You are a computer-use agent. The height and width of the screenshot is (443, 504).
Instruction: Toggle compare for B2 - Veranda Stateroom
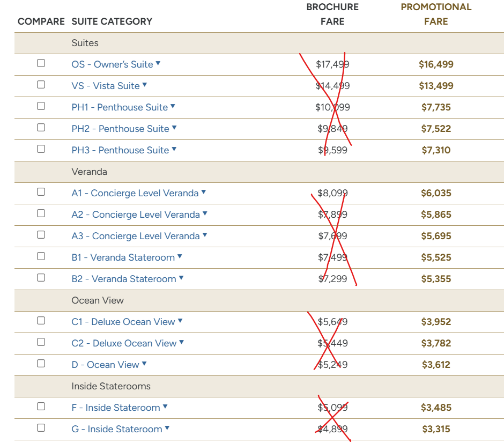point(41,278)
